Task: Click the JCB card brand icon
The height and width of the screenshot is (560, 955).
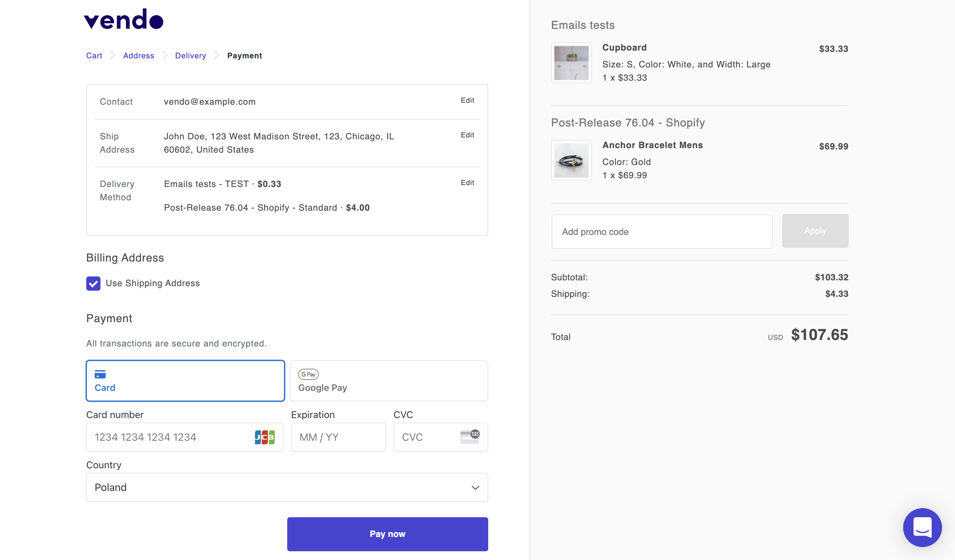Action: tap(265, 437)
